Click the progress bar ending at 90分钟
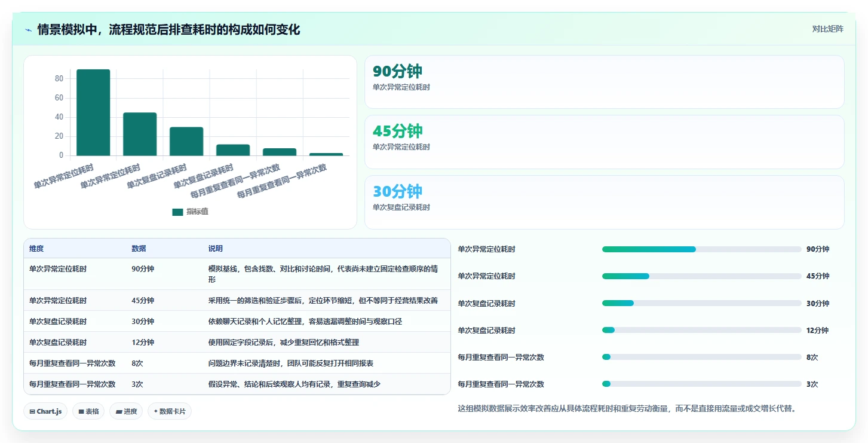Image resolution: width=868 pixels, height=443 pixels. click(702, 249)
